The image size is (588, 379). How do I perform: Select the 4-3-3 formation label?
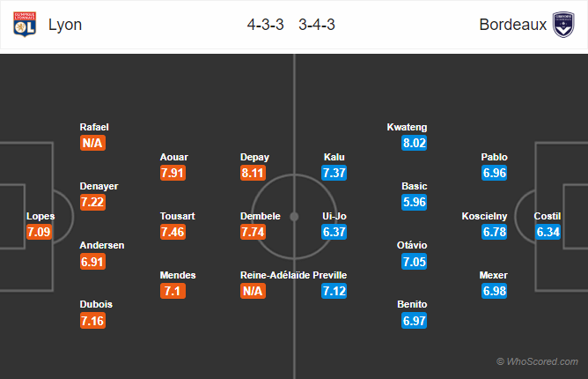point(265,25)
